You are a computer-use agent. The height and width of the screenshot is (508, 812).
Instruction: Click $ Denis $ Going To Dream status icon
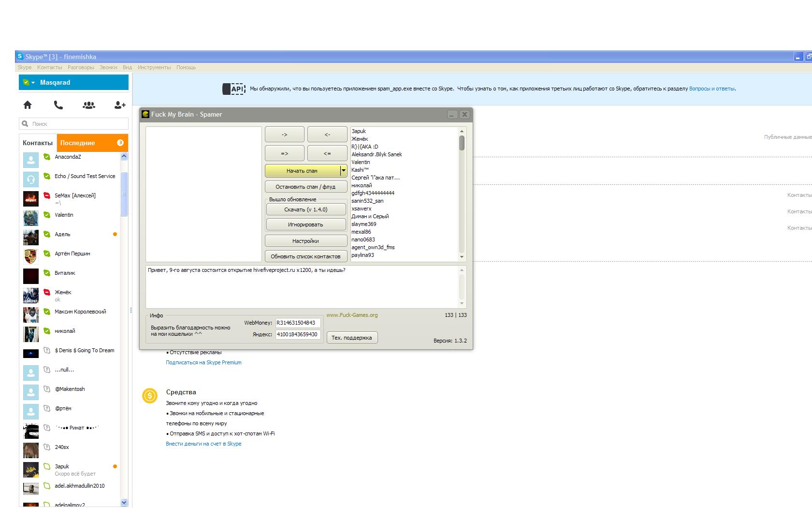[x=47, y=350]
